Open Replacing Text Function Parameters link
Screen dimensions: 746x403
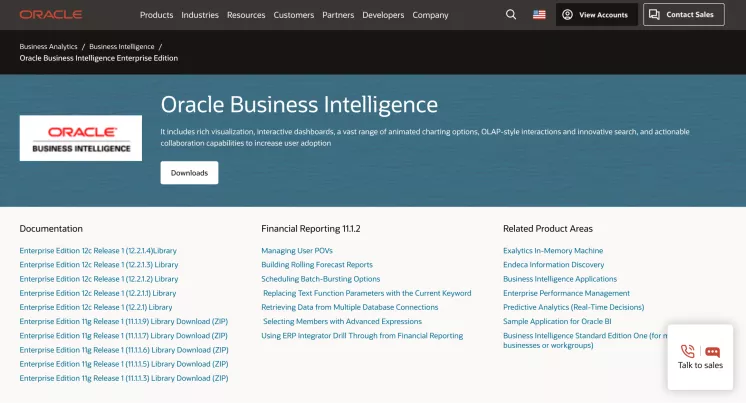(367, 293)
